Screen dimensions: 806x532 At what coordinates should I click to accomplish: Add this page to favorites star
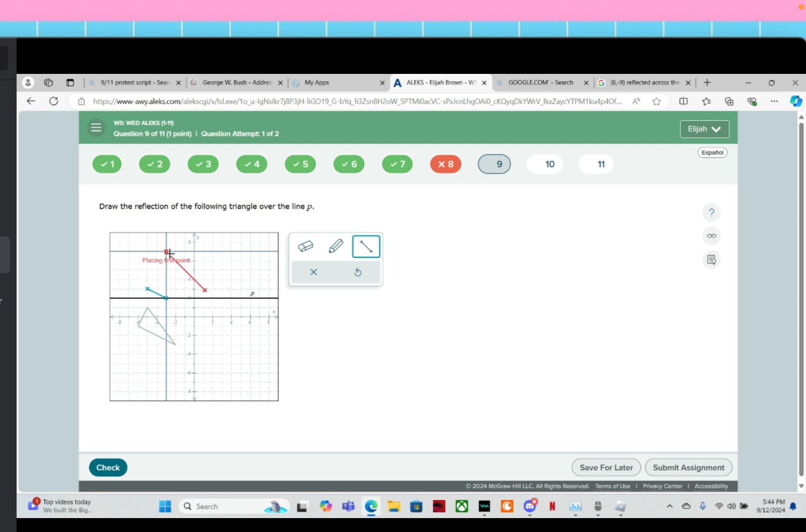pyautogui.click(x=656, y=101)
